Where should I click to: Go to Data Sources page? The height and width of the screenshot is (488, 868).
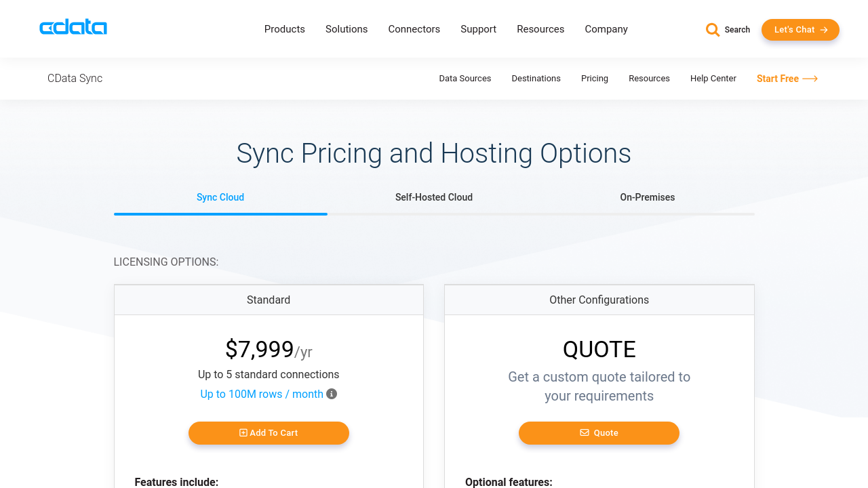tap(465, 79)
